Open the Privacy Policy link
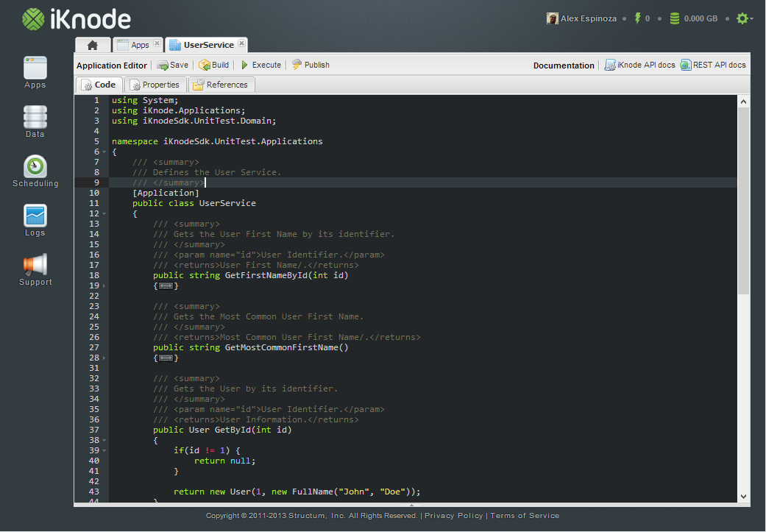Screen dimensions: 766x532 coord(453,515)
